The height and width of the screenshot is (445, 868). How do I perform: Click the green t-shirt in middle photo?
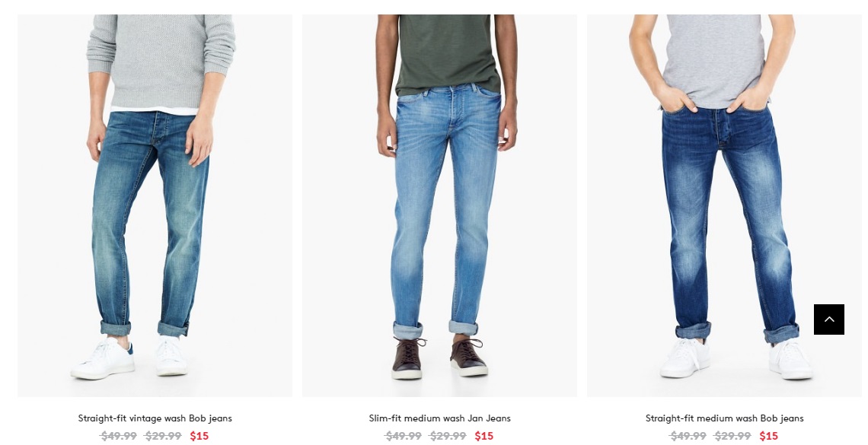coord(447,54)
